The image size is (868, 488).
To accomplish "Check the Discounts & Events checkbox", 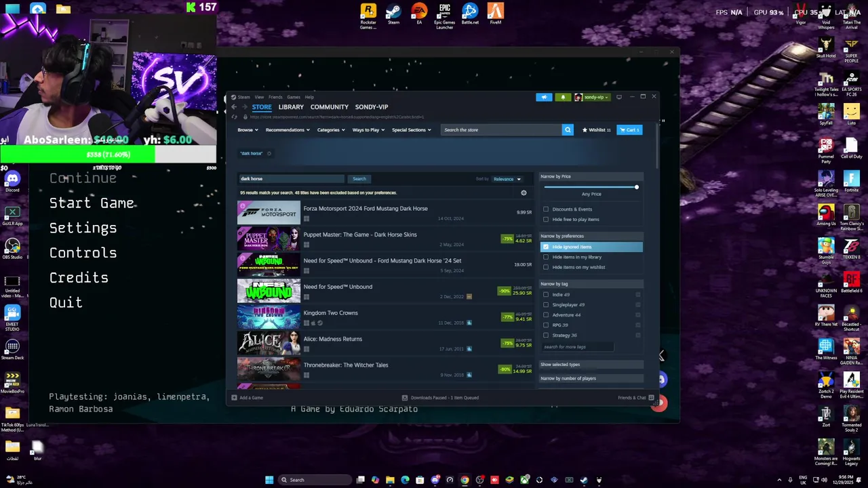I will [546, 209].
